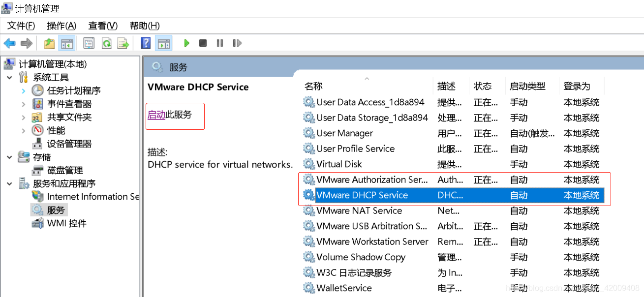Open the 查看(V) menu
644x297 pixels.
pyautogui.click(x=103, y=26)
